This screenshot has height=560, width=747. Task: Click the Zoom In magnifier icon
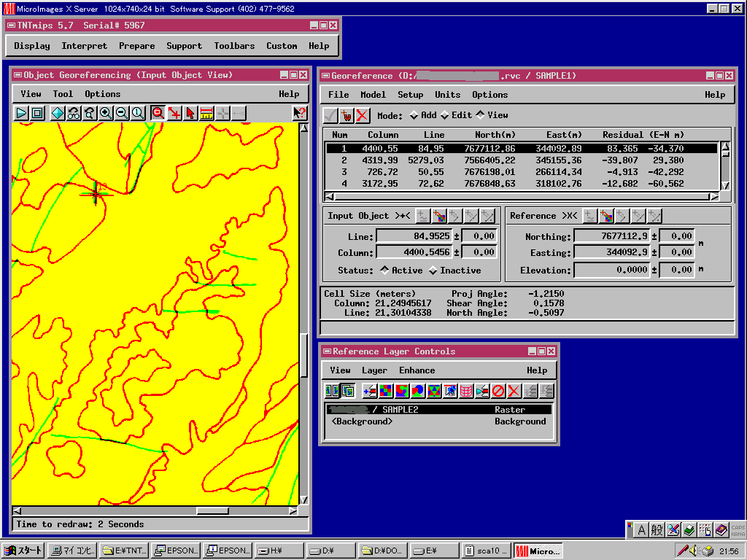click(x=106, y=113)
